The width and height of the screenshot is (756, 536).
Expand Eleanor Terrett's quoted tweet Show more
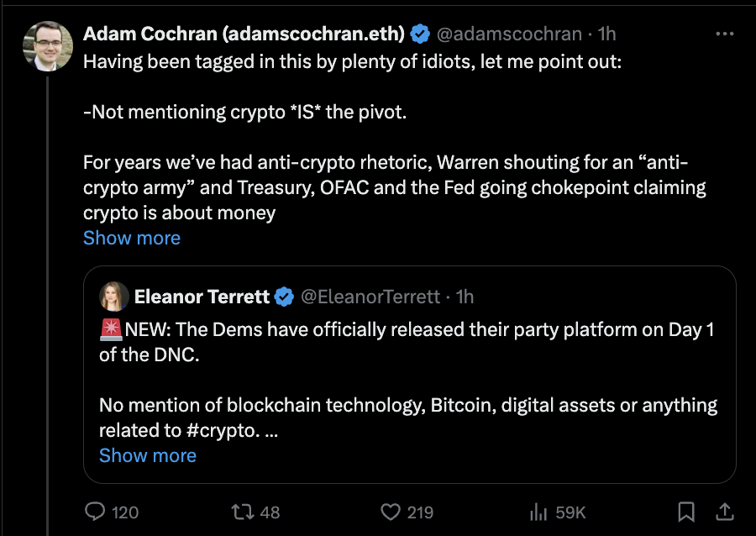148,455
